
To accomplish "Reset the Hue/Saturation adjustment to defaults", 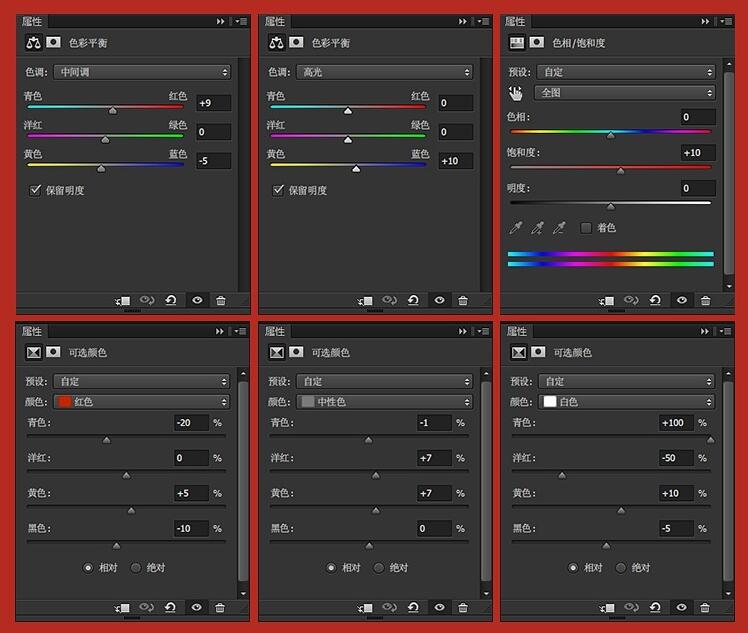I will (655, 301).
